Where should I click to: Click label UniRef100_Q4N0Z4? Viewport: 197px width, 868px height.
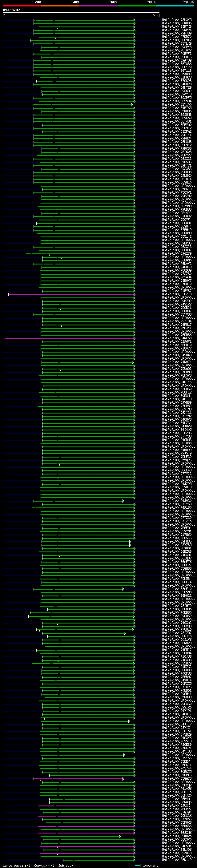(x=177, y=362)
